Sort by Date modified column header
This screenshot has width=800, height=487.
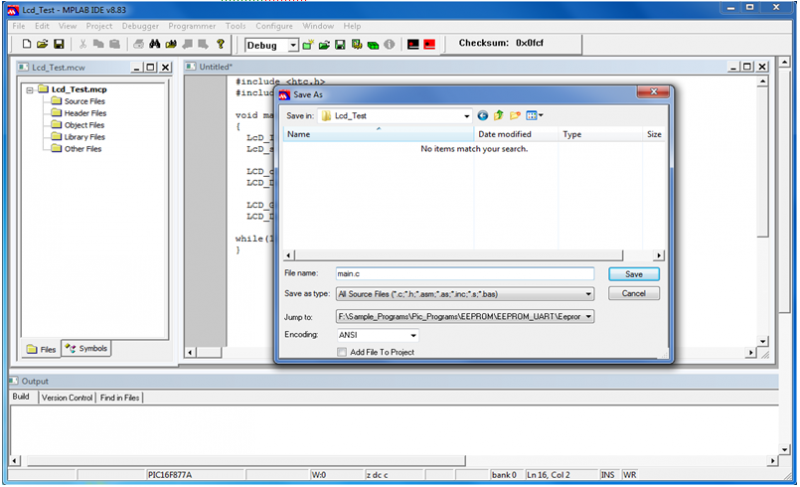coord(516,134)
